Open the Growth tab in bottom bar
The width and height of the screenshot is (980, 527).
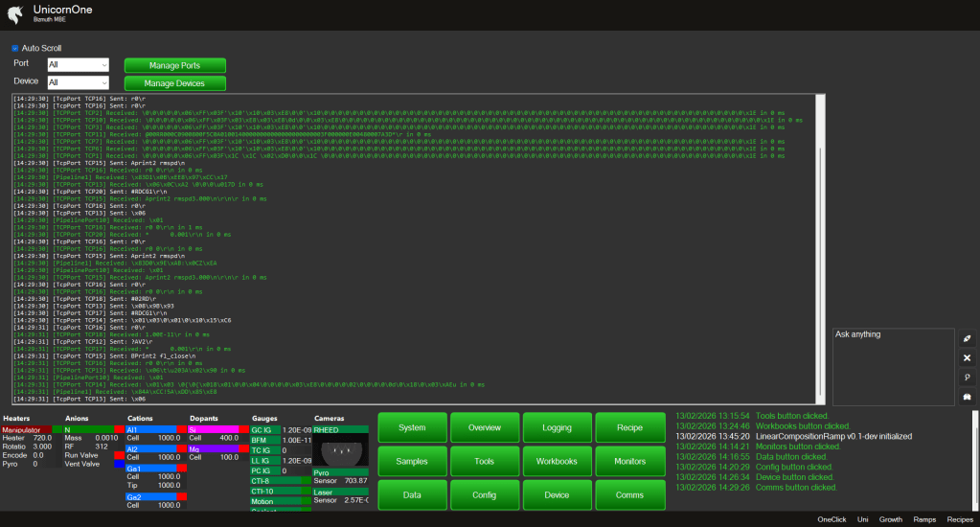(x=891, y=519)
